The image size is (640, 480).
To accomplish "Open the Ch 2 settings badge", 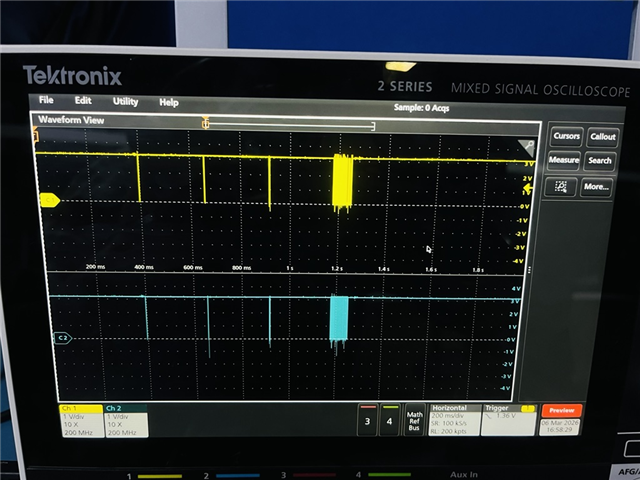I will tap(126, 421).
